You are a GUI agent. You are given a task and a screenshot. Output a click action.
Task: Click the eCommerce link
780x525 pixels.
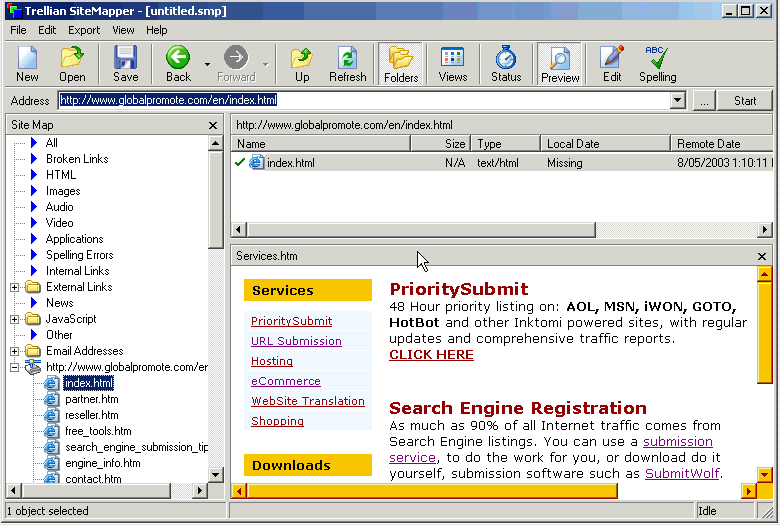286,381
